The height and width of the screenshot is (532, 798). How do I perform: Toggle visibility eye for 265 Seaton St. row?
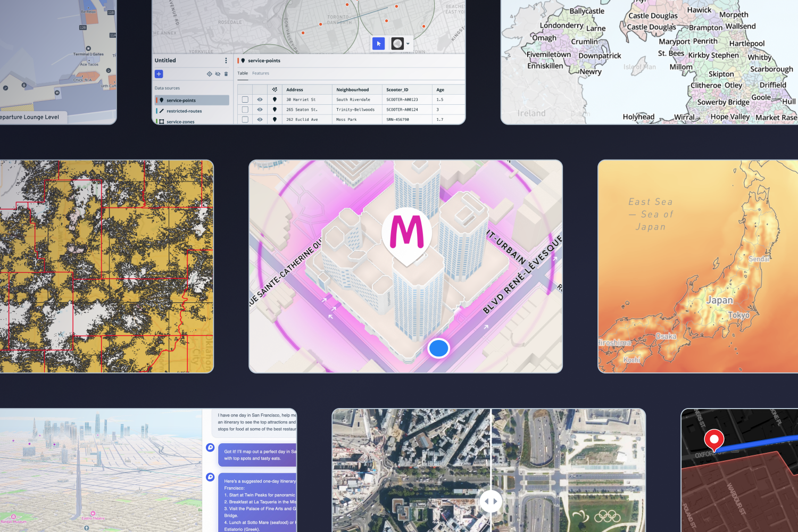click(260, 110)
